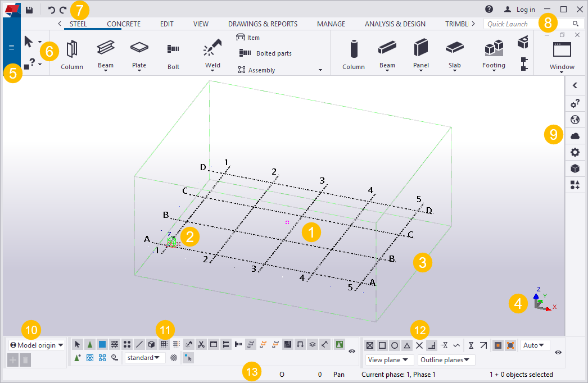This screenshot has height=383, width=588.
Task: Click the selection filter hatched circle icon
Action: (174, 358)
